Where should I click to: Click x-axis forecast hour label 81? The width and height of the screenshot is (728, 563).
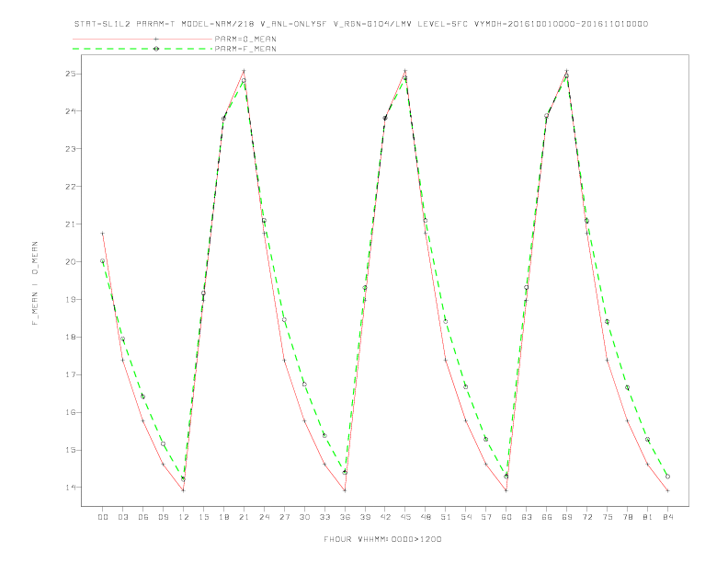click(648, 517)
